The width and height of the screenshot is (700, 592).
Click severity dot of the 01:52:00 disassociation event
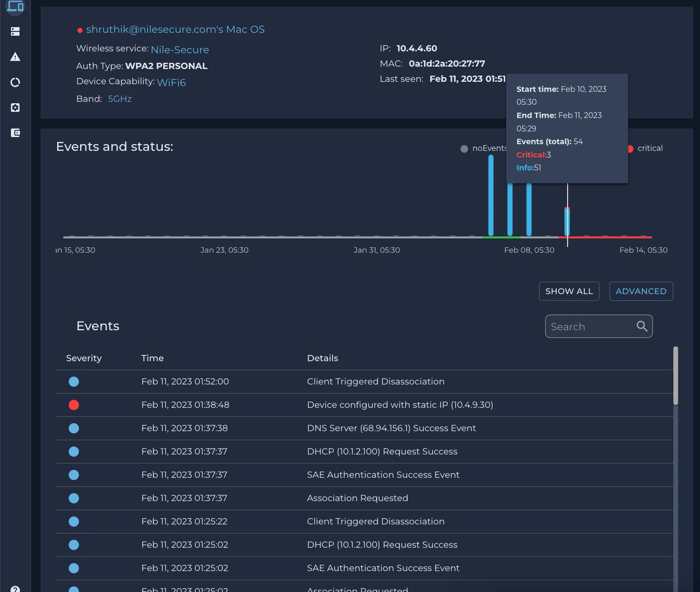74,382
